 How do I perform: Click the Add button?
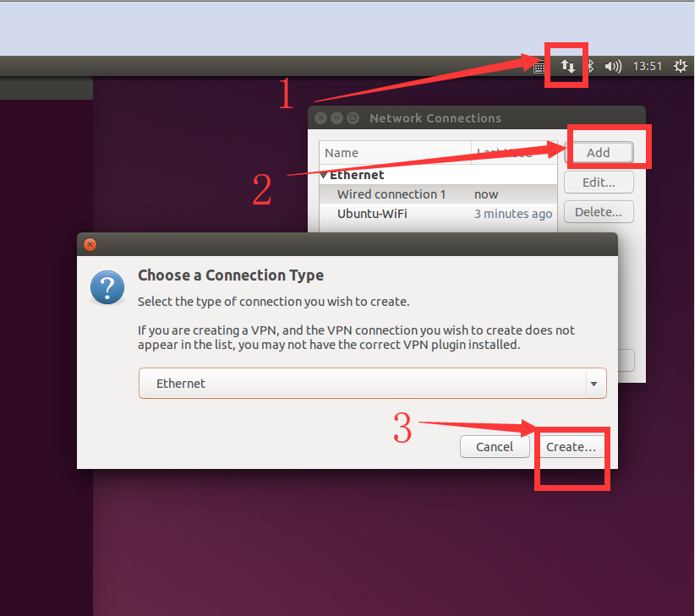(x=599, y=153)
